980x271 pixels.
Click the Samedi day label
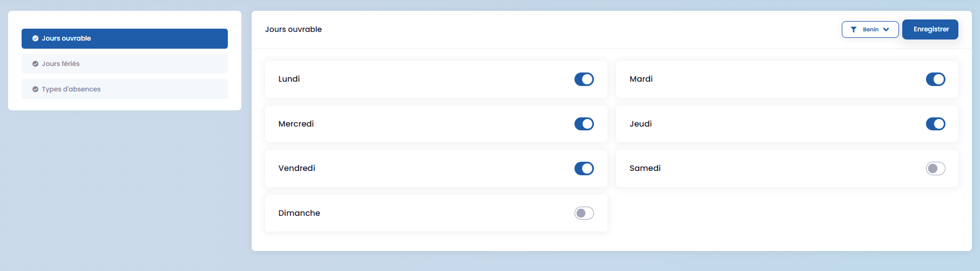click(x=645, y=168)
